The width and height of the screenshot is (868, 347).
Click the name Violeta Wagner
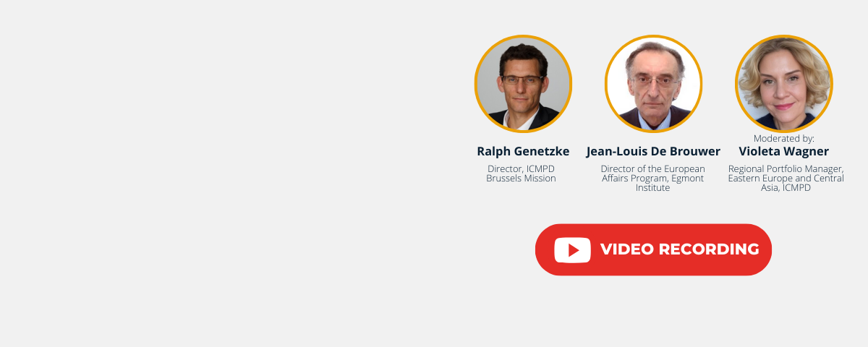783,151
